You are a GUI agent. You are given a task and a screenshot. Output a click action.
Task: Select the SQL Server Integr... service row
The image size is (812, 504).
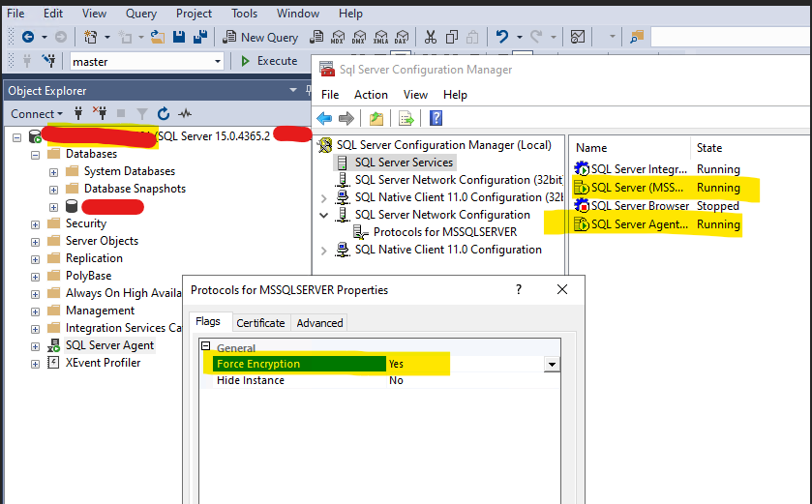pos(656,169)
